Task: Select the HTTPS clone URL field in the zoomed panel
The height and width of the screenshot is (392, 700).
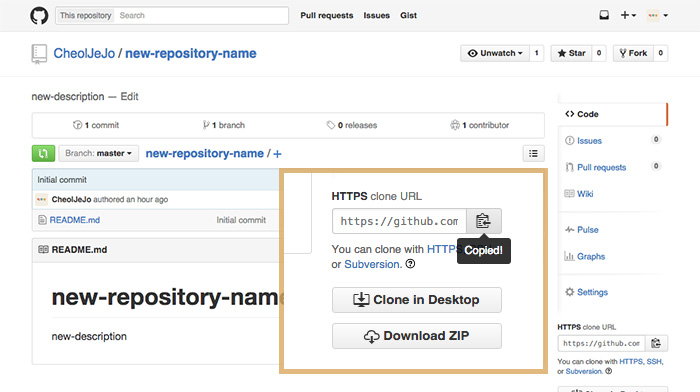Action: [399, 221]
